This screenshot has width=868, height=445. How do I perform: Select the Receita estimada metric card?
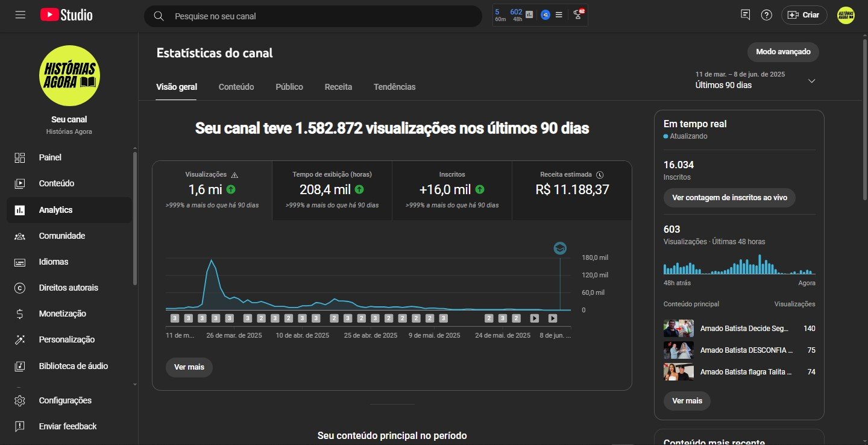point(572,190)
